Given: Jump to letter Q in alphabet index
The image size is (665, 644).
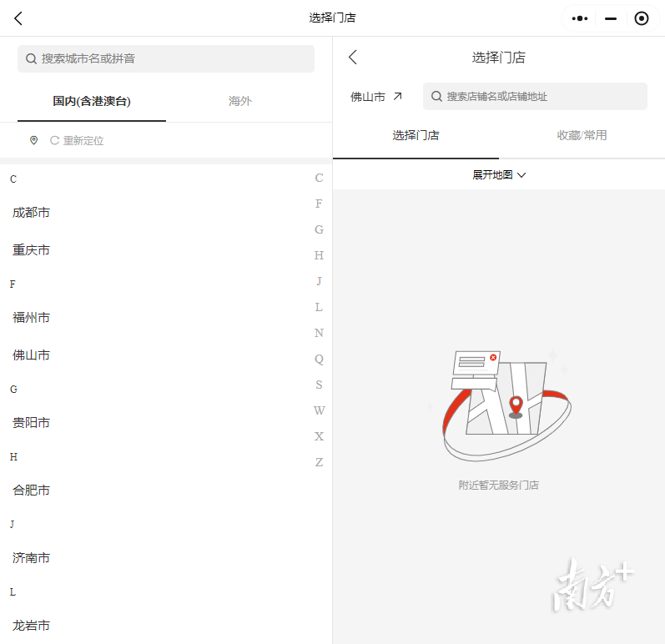Looking at the screenshot, I should point(319,359).
